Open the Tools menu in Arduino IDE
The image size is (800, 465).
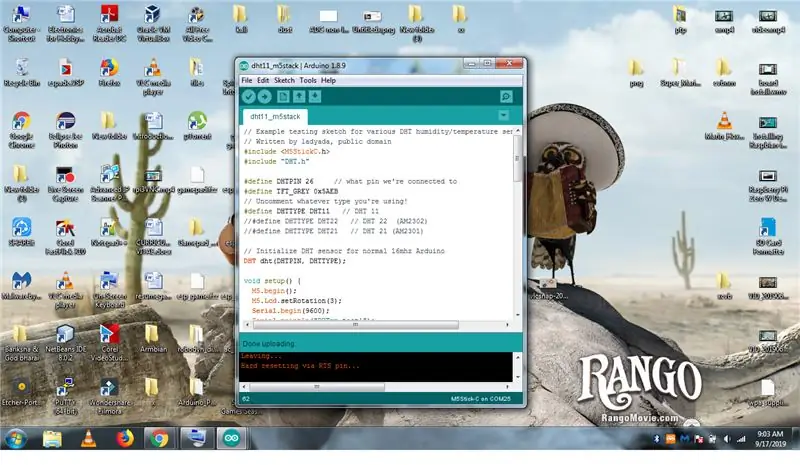pyautogui.click(x=308, y=80)
